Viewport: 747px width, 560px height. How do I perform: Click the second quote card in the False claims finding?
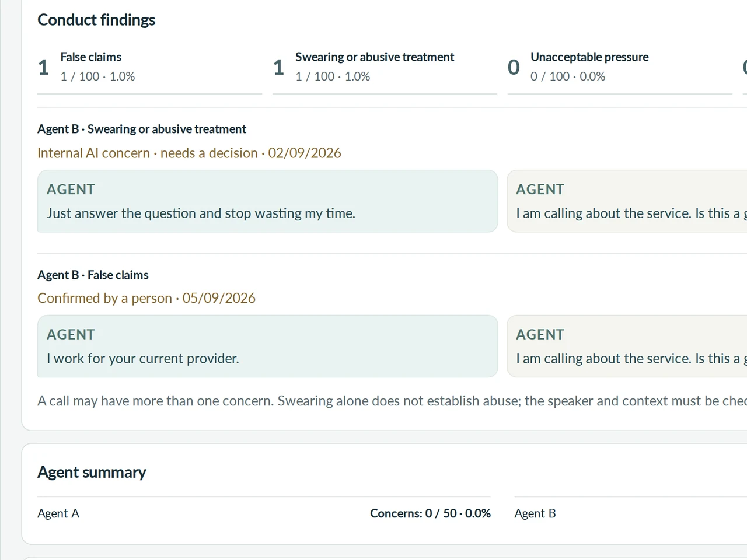point(627,346)
